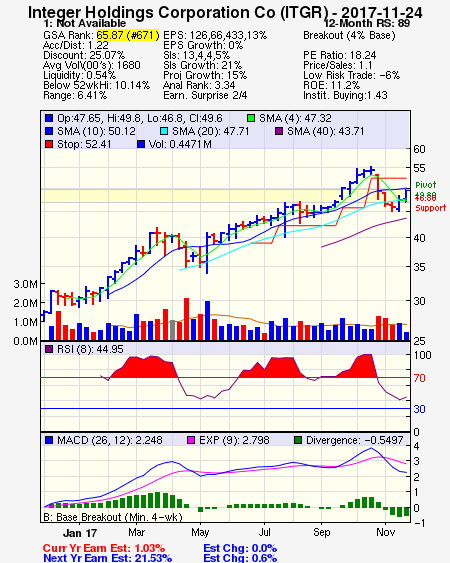
Task: Click the PE Ratio: 18.24 text
Action: [340, 55]
